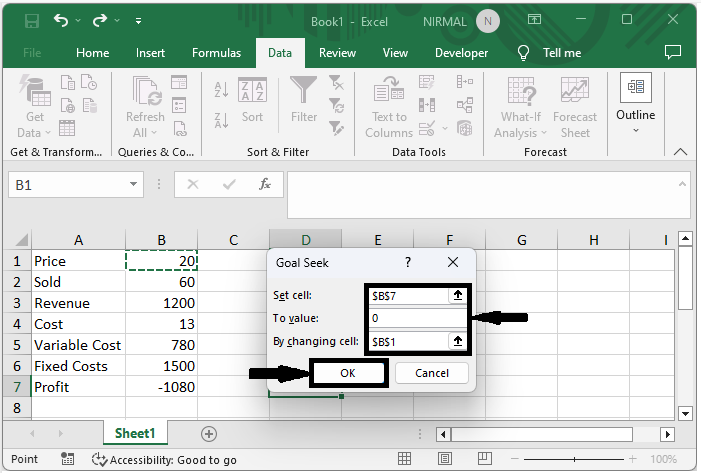
Task: Open the Name Box dropdown arrow
Action: (x=133, y=184)
